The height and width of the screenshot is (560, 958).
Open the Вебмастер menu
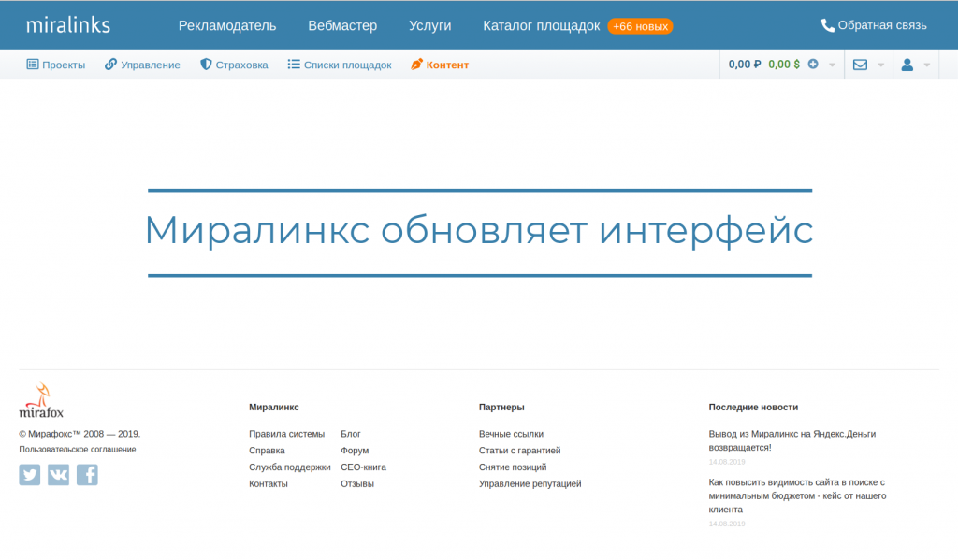342,25
